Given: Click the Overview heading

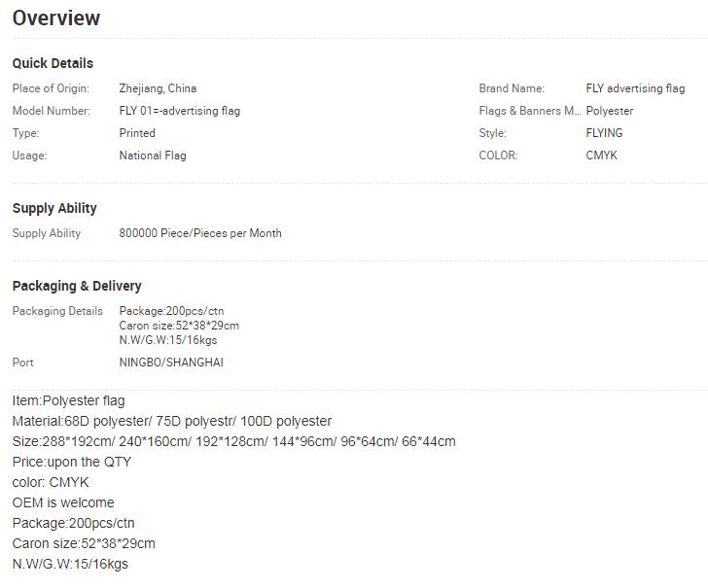Looking at the screenshot, I should (56, 18).
